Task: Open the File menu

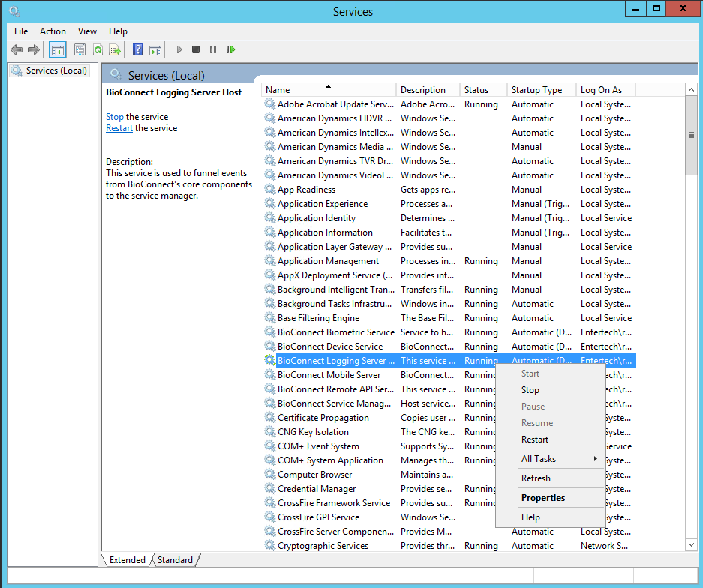Action: tap(21, 31)
